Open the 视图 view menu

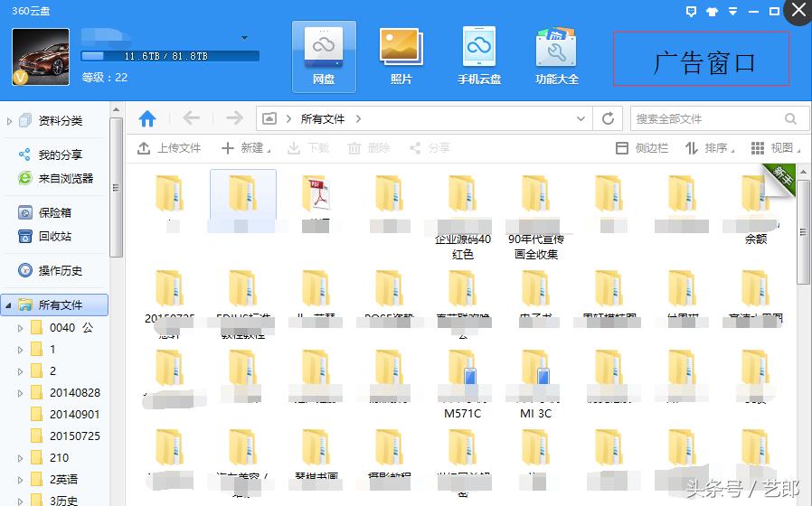(776, 148)
